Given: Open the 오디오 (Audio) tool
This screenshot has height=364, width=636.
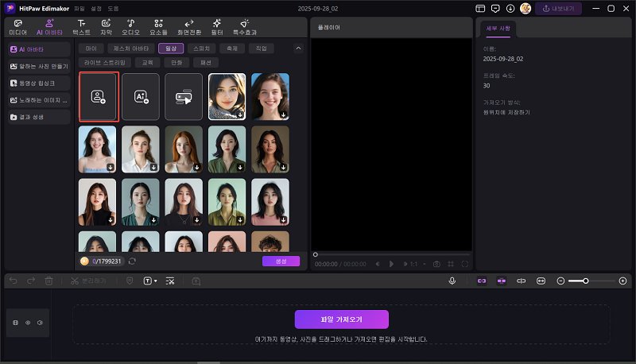Looking at the screenshot, I should pos(130,27).
